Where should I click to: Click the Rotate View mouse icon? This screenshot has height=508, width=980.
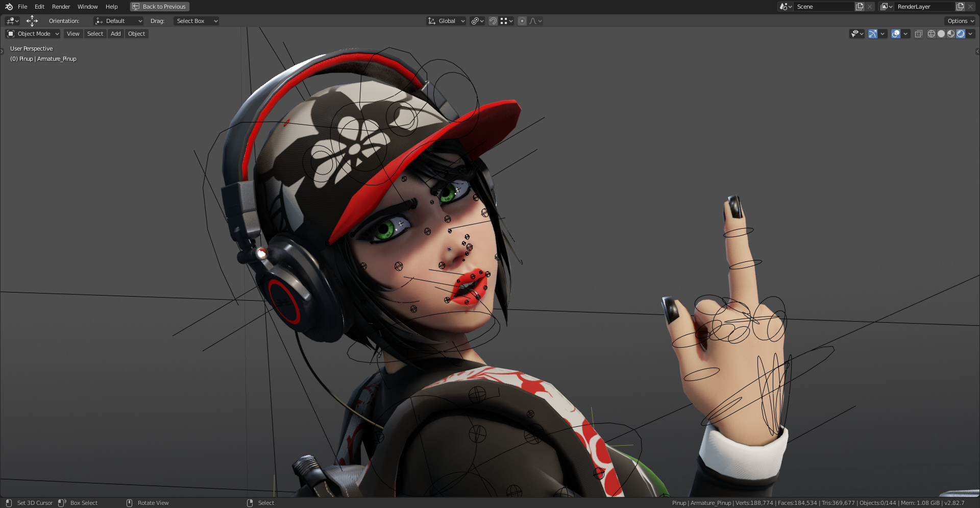pos(129,503)
